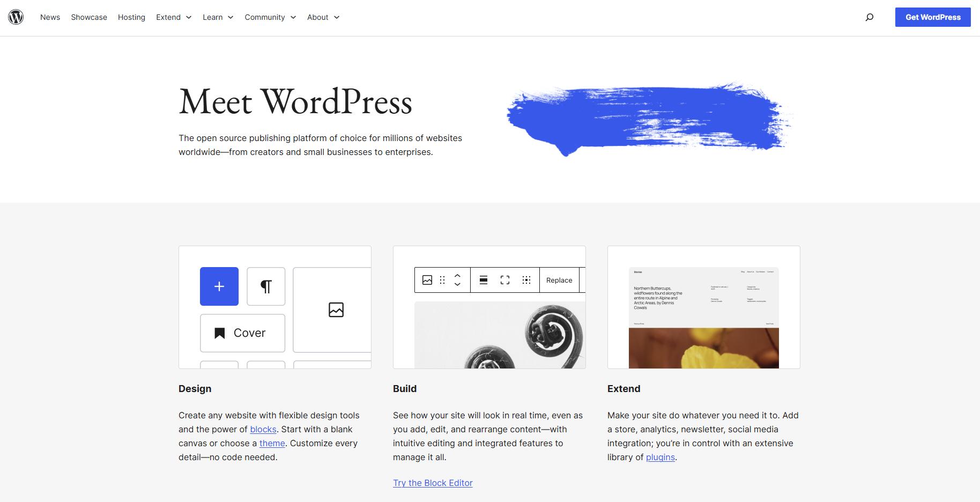Click the Build card fern image
This screenshot has height=502, width=980.
500,335
